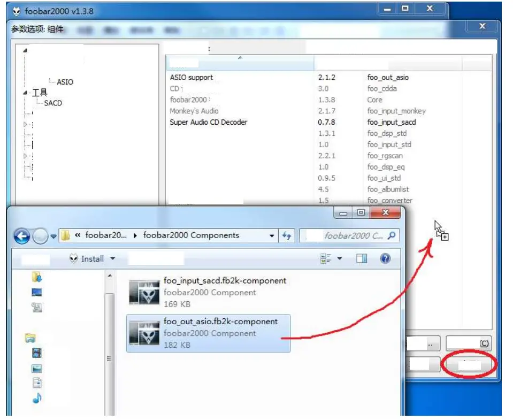The image size is (513, 420).
Task: Click the foo_out_asio module cell
Action: (388, 78)
